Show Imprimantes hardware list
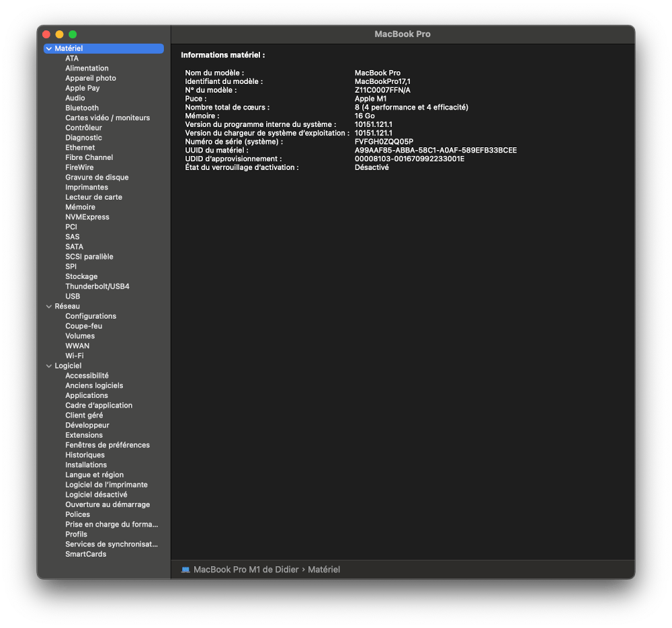This screenshot has width=672, height=628. pos(87,188)
